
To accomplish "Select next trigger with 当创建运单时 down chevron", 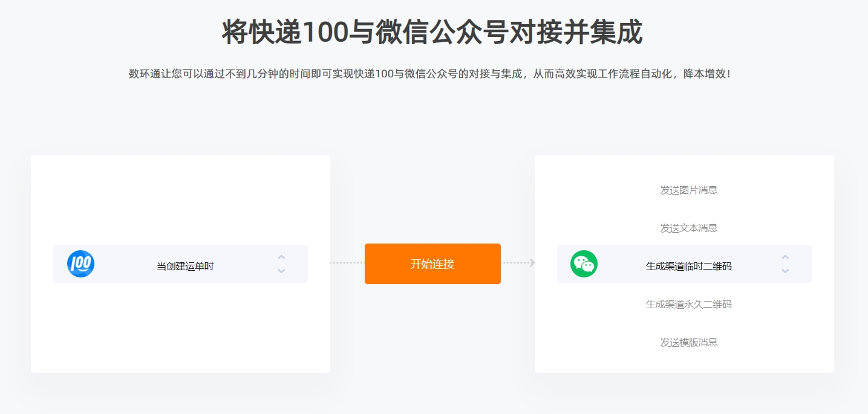I will pyautogui.click(x=281, y=271).
